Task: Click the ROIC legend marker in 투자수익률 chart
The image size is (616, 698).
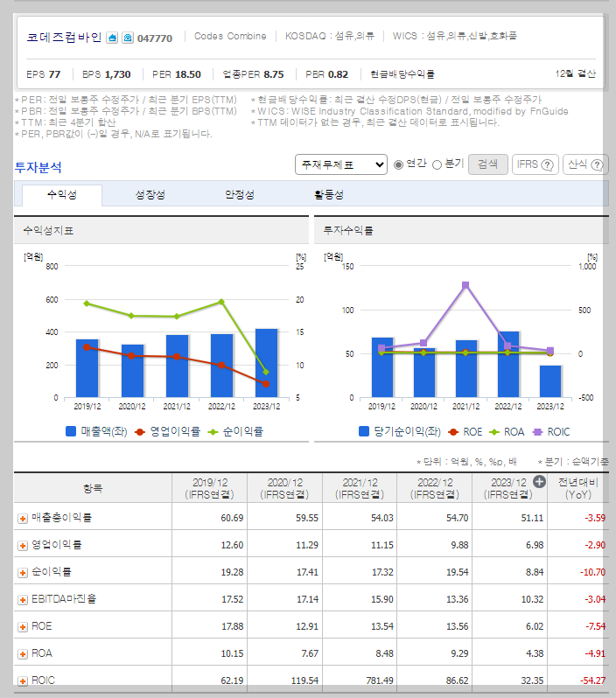Action: tap(537, 432)
